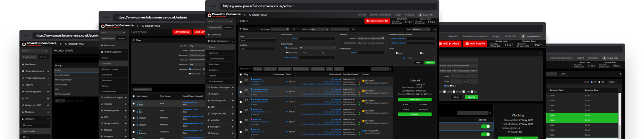Click Order #8 Invoice button
The width and height of the screenshot is (644, 139).
click(406, 109)
